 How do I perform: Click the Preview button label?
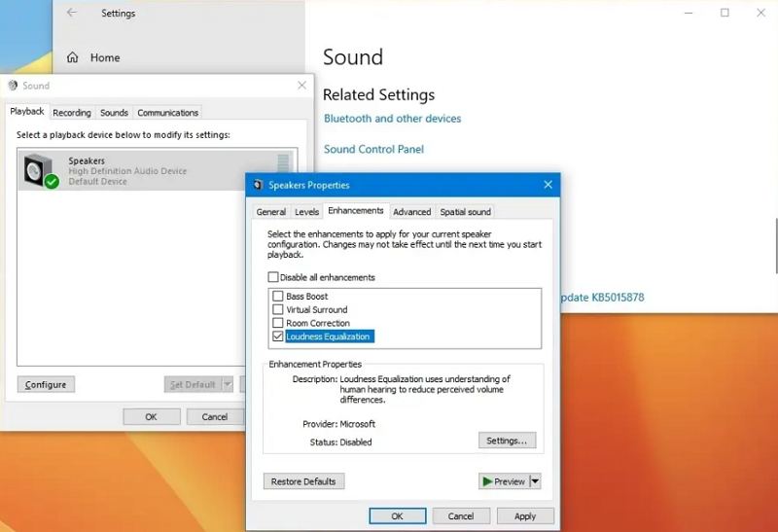(x=509, y=481)
